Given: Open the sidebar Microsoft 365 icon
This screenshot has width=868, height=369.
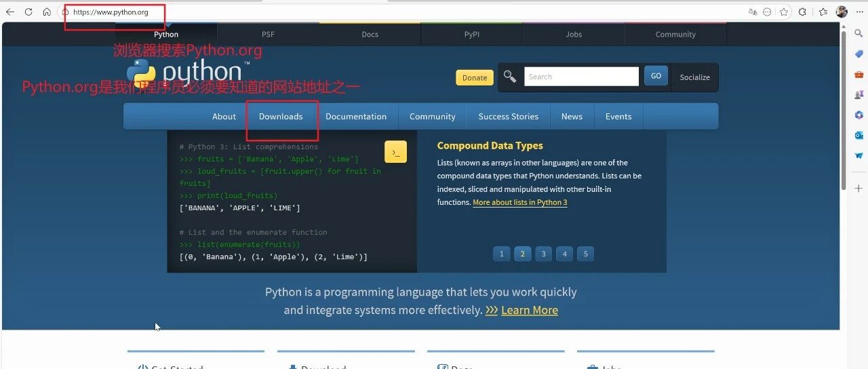Looking at the screenshot, I should click(859, 115).
